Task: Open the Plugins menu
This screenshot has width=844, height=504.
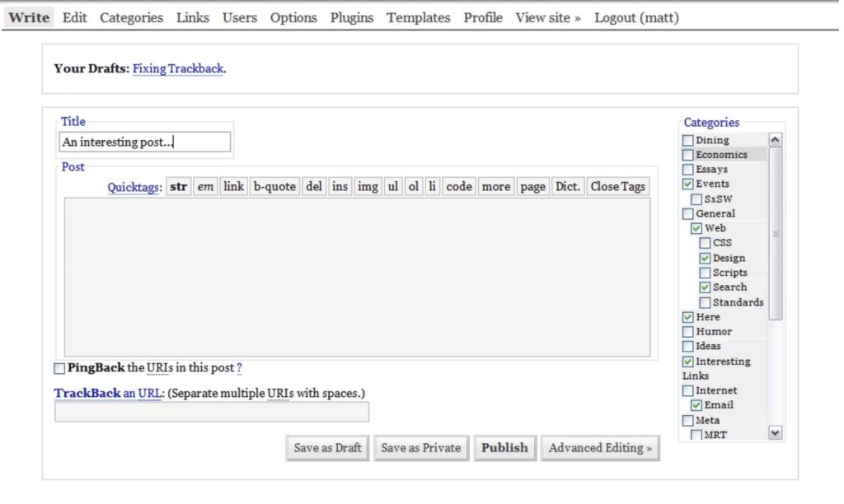Action: (352, 16)
